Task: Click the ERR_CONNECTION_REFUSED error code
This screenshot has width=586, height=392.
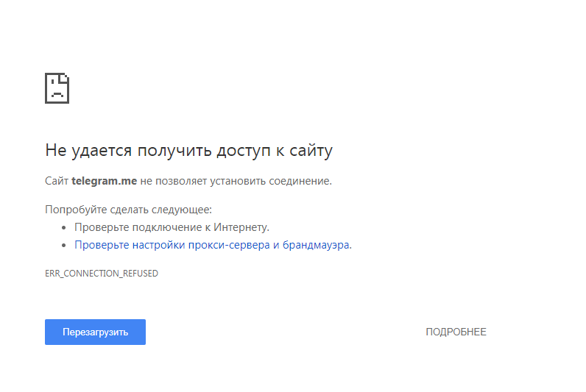Action: tap(102, 274)
